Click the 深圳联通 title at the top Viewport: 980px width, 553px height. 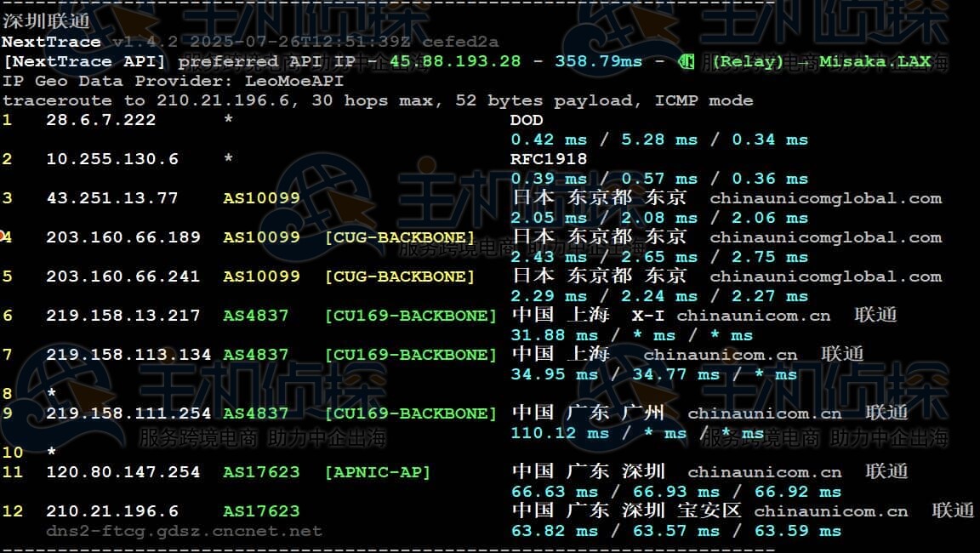pos(45,21)
